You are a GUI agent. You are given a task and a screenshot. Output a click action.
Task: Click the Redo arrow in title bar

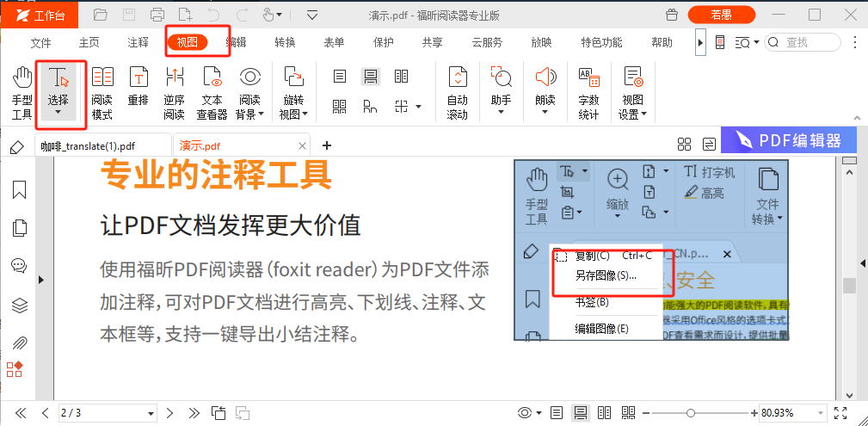[243, 15]
